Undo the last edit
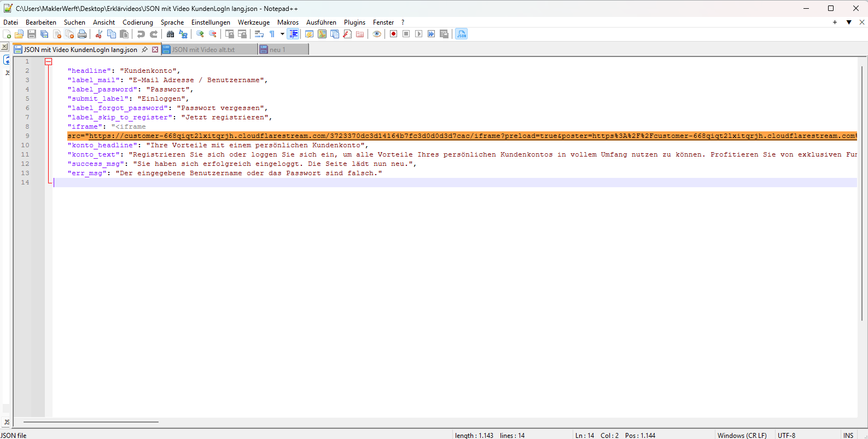This screenshot has height=439, width=868. coord(141,34)
